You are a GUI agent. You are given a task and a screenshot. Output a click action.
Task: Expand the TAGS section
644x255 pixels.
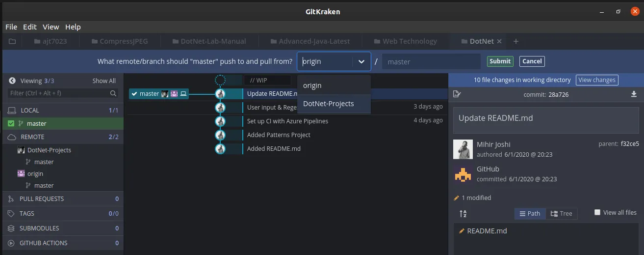point(63,214)
